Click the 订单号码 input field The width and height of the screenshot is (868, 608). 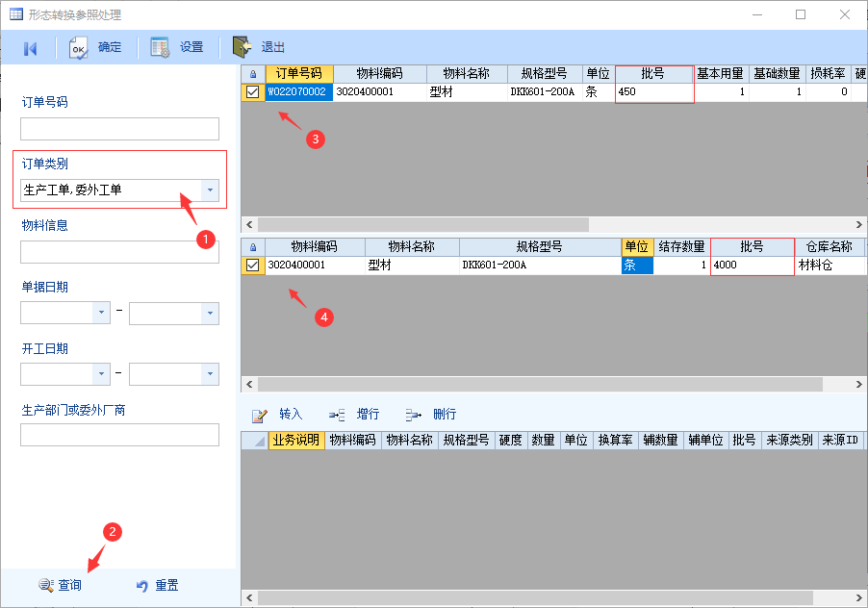point(119,129)
